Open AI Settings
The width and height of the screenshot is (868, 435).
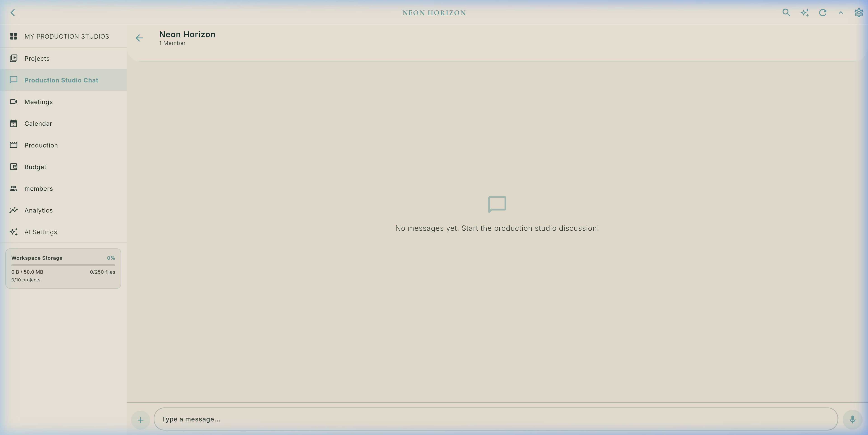63,232
